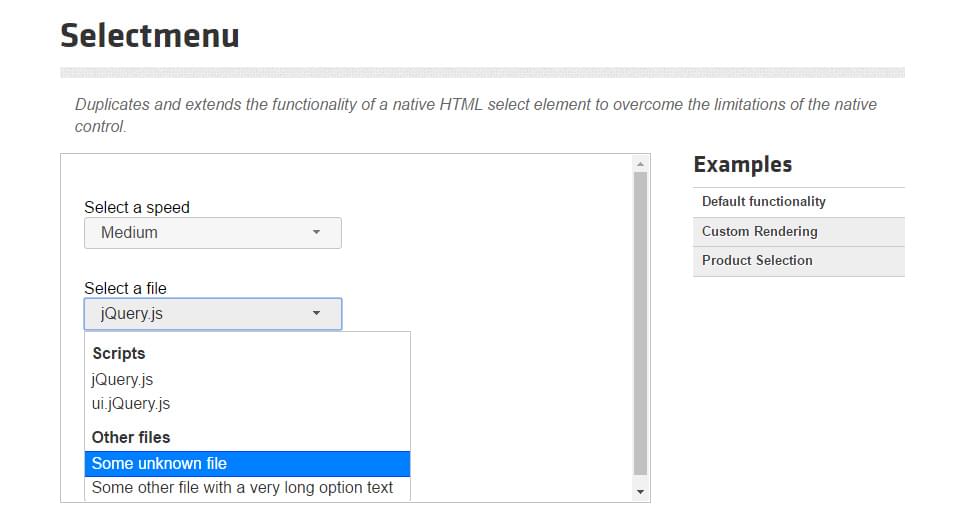Click the Other files group header
The width and height of the screenshot is (972, 522).
click(x=131, y=438)
